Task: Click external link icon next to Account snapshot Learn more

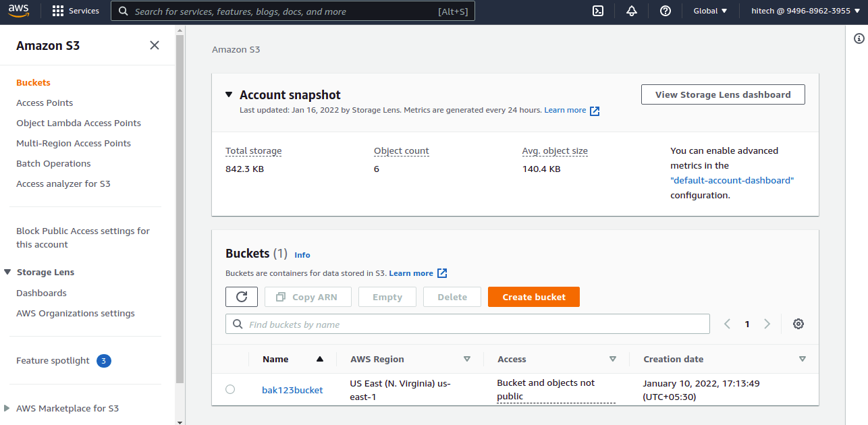Action: tap(595, 111)
